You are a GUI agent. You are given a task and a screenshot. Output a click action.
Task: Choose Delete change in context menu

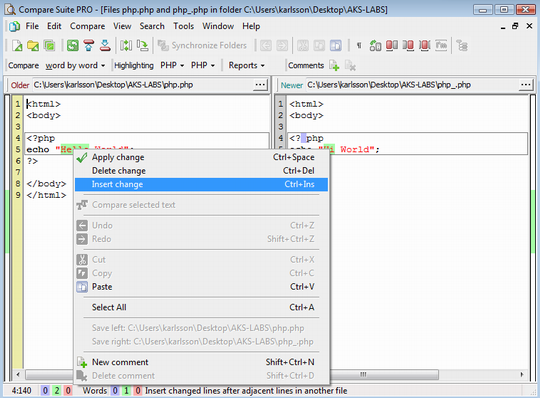pos(201,171)
